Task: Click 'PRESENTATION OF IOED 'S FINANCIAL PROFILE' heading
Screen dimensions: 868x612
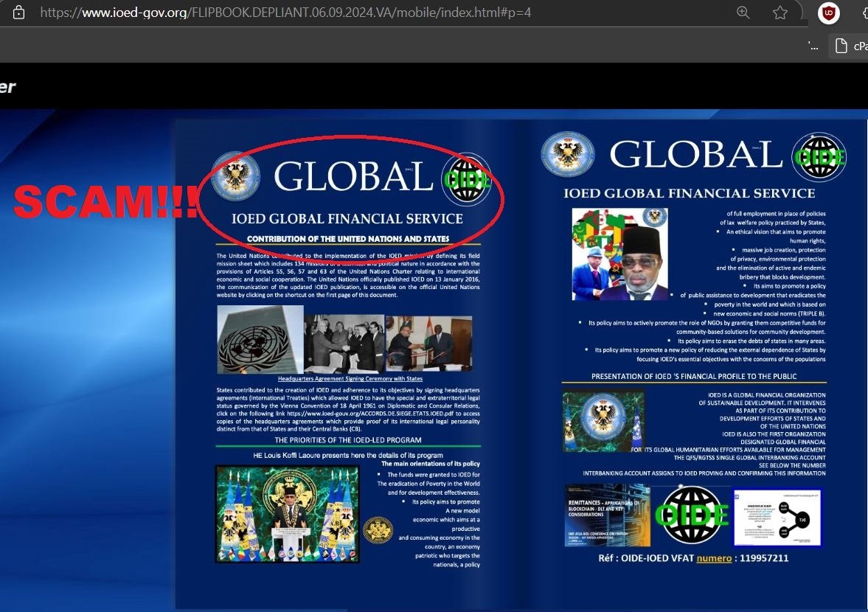Action: [694, 376]
